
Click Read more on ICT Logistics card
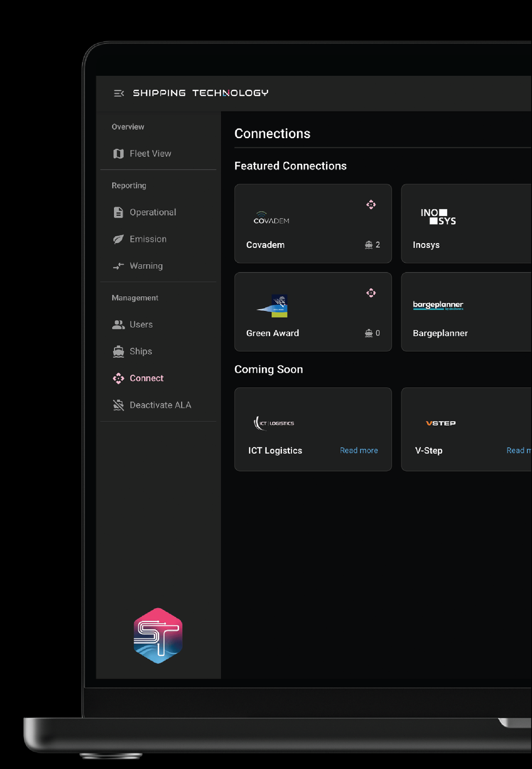point(359,450)
